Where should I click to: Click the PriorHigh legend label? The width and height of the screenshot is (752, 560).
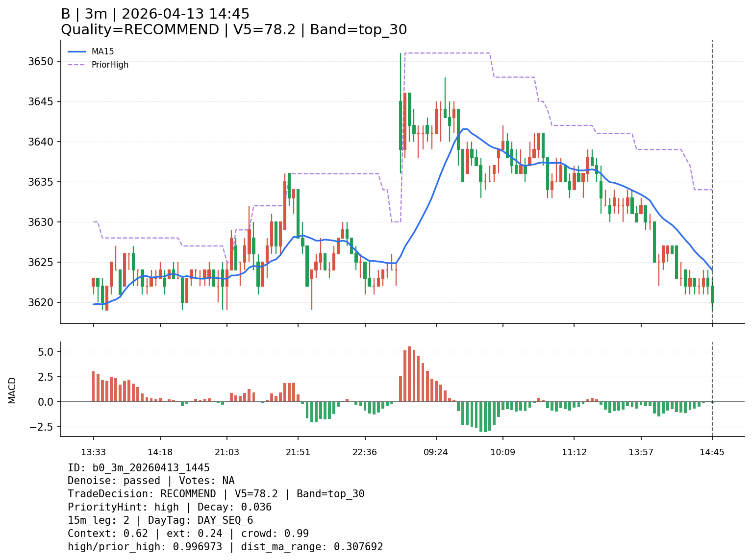tap(110, 65)
